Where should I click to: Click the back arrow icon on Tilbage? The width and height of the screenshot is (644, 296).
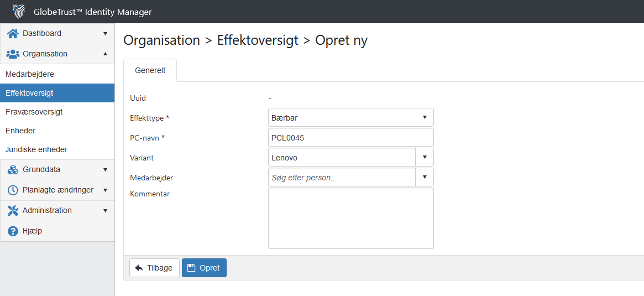coord(139,268)
